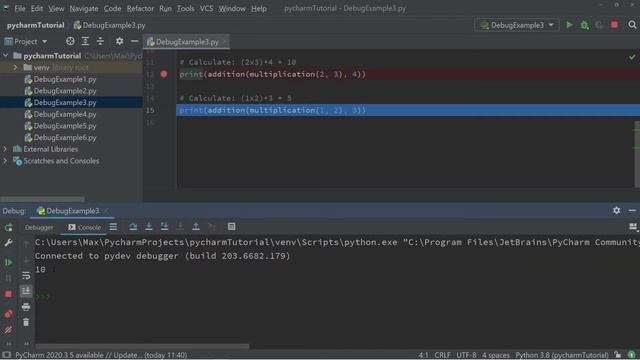Click Step Over in debugger toolbar
Image resolution: width=640 pixels, height=360 pixels.
[133, 227]
